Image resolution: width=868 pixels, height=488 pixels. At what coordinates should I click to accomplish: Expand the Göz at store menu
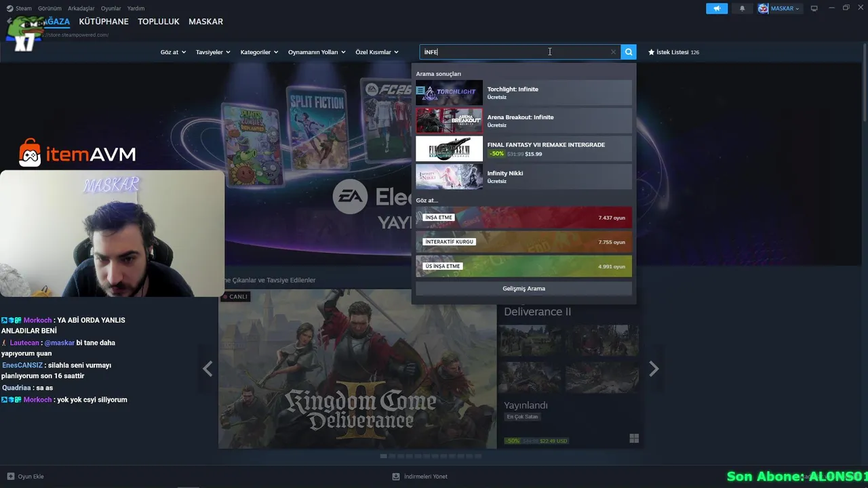(173, 52)
